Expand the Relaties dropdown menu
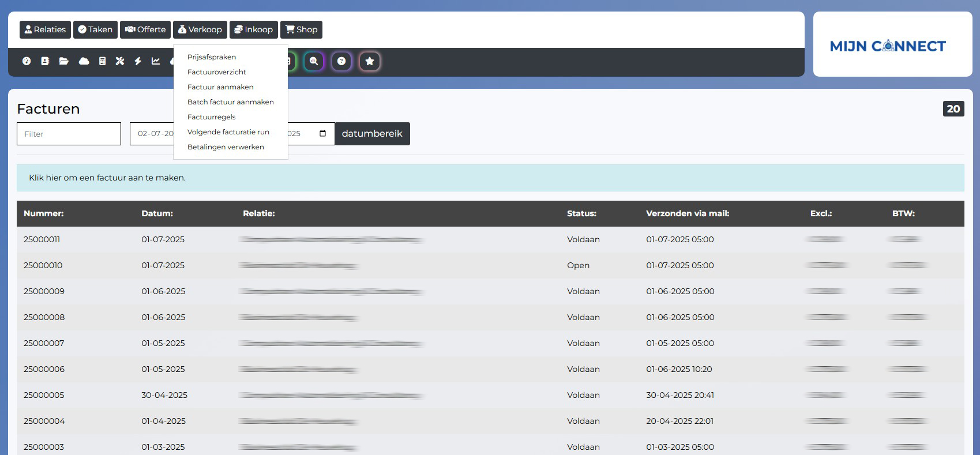The height and width of the screenshot is (455, 980). [45, 29]
